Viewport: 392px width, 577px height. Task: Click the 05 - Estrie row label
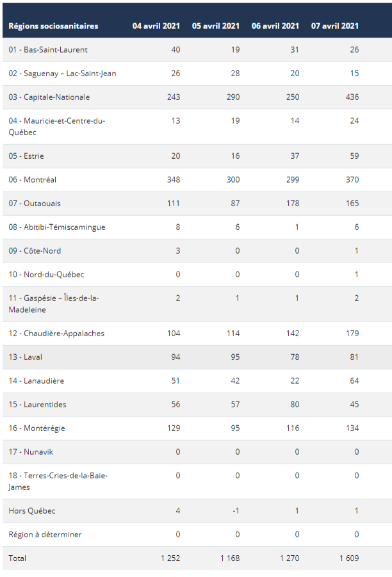26,156
